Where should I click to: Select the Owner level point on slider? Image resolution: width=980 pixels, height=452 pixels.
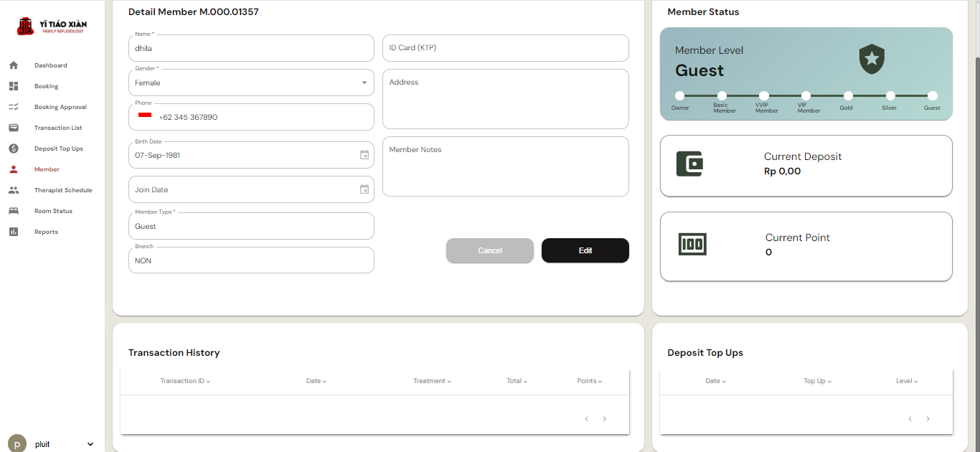point(679,95)
